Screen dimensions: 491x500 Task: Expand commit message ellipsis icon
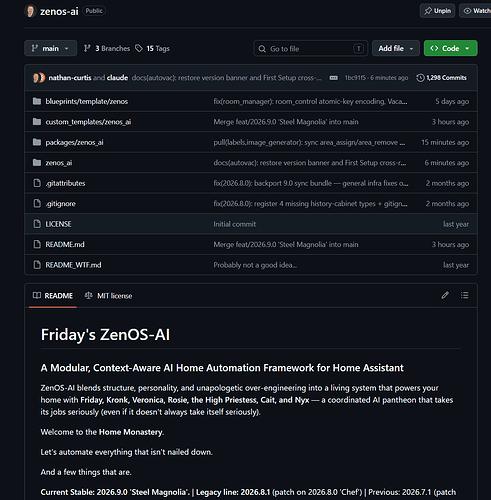coord(333,78)
